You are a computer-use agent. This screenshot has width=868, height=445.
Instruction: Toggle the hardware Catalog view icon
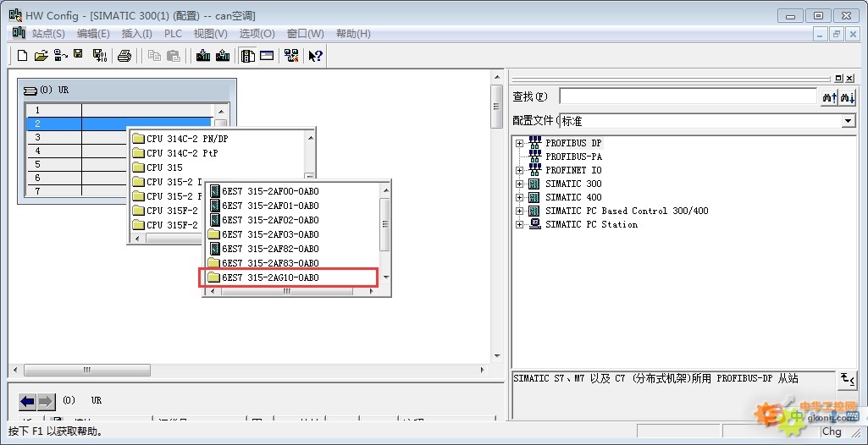[x=247, y=55]
